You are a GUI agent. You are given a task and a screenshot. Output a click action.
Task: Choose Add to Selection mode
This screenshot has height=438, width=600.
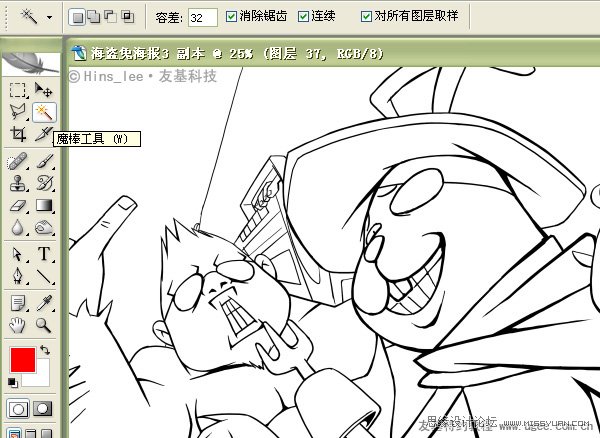click(x=94, y=17)
